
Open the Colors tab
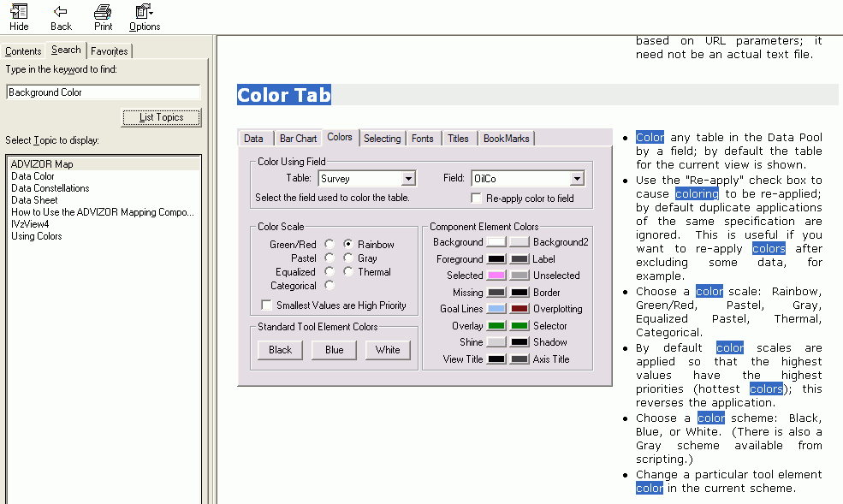tap(340, 137)
